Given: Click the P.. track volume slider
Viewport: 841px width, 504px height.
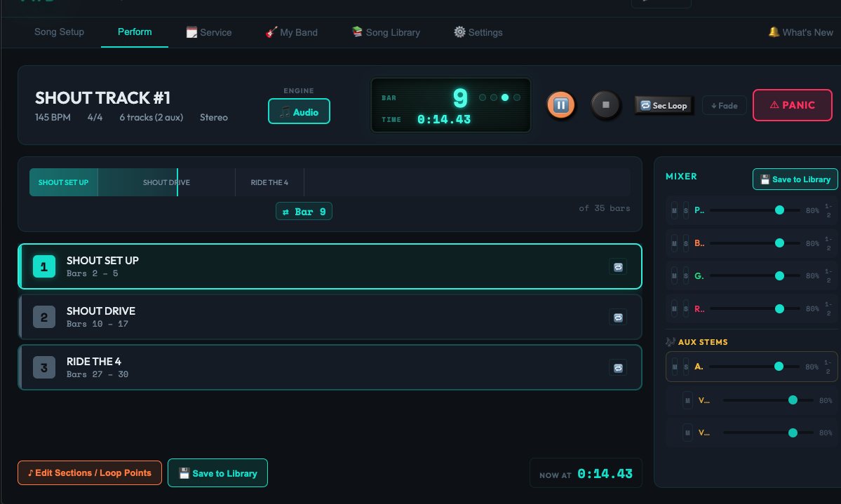Looking at the screenshot, I should pos(755,211).
